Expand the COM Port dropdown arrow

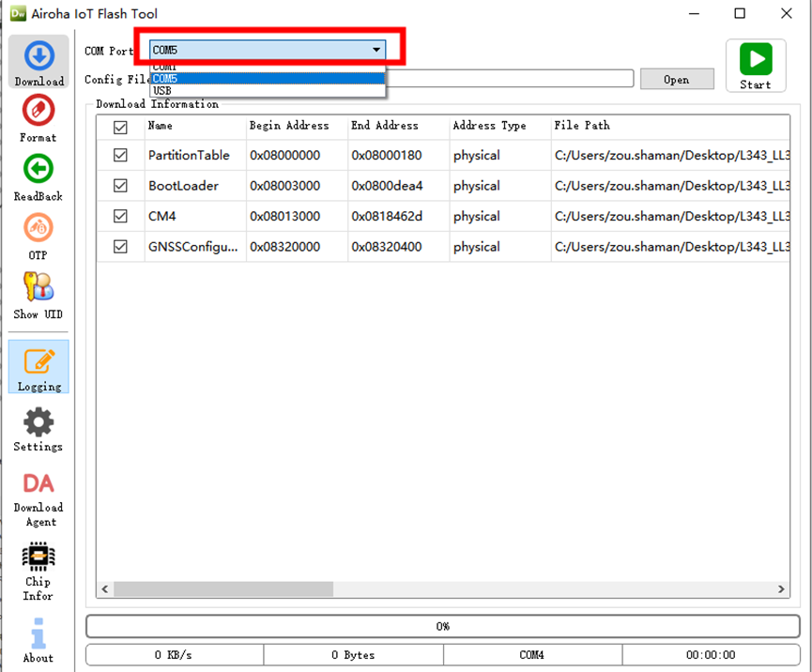[376, 50]
